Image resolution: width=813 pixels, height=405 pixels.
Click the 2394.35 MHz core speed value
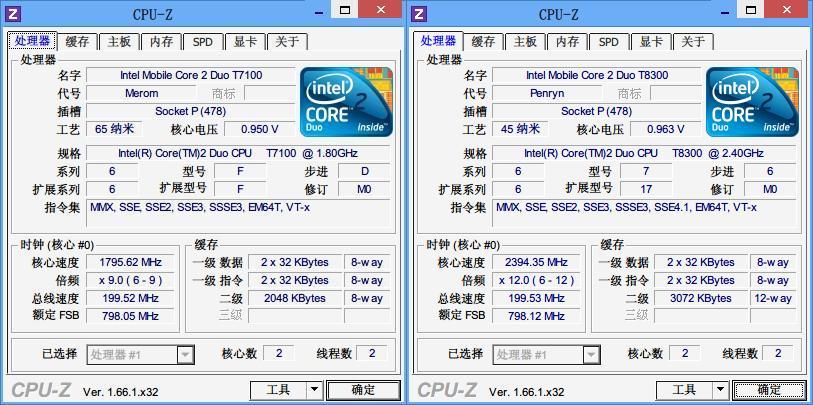[x=536, y=262]
